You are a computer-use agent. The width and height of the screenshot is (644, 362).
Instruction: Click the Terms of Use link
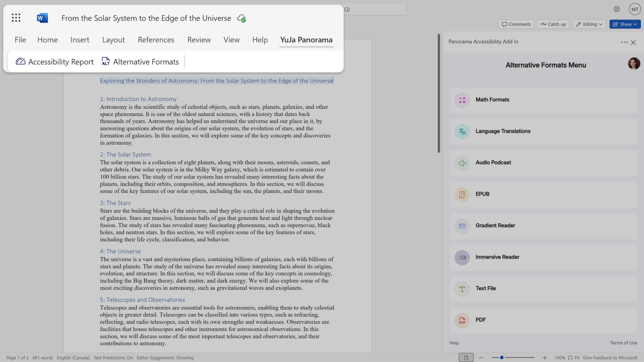(x=623, y=343)
